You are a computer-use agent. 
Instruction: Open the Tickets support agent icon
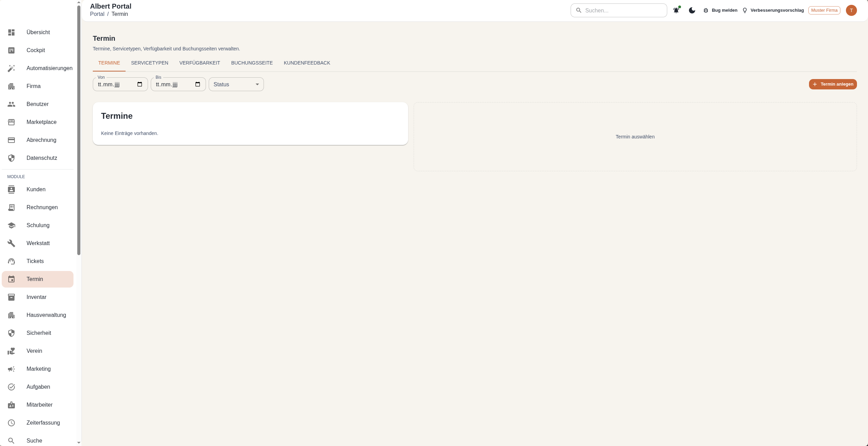coord(11,261)
